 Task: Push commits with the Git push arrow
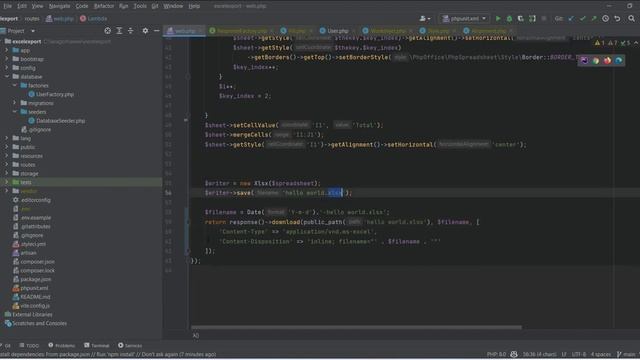[x=594, y=18]
